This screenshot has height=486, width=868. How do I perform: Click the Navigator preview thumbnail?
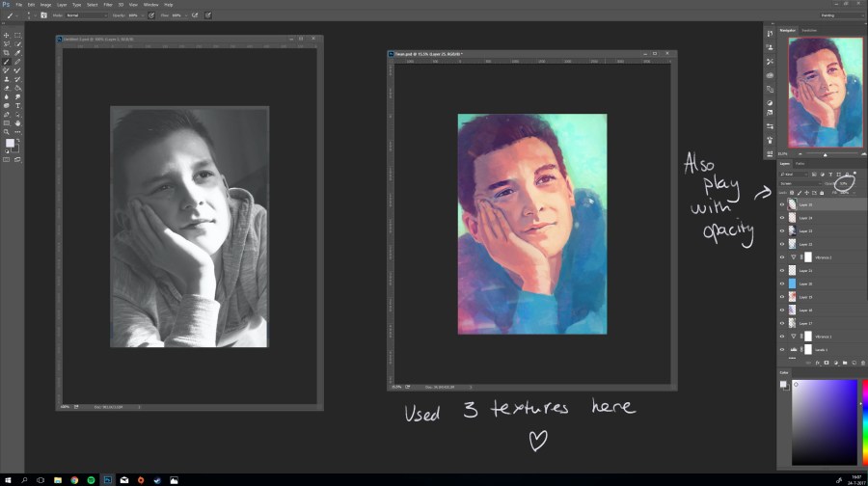coord(825,93)
